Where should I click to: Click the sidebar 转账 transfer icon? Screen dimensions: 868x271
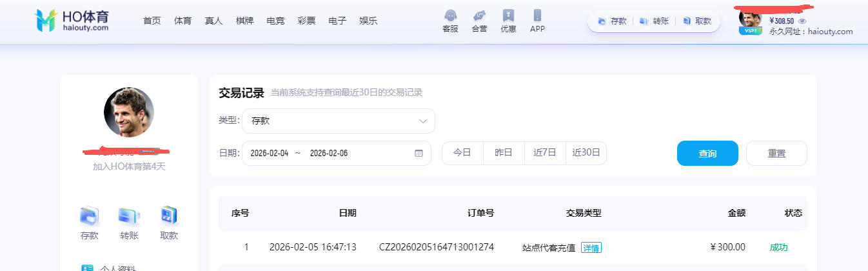129,216
